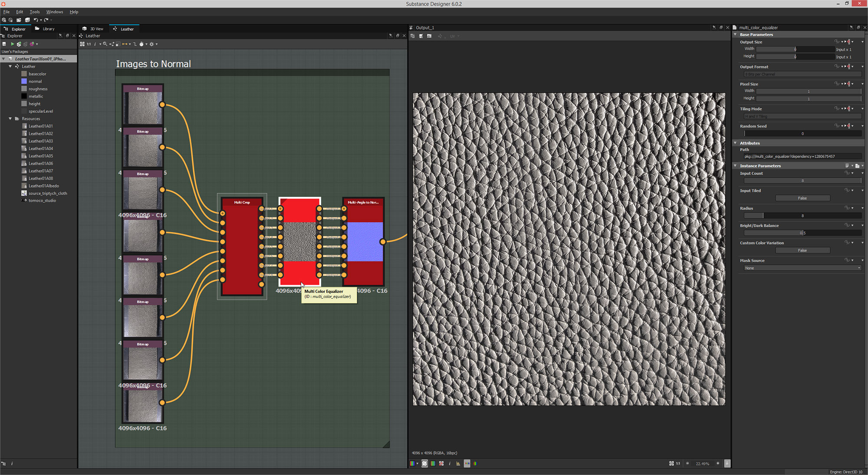
Task: Click the information icon in the 2D view bottom bar
Action: click(x=450, y=463)
